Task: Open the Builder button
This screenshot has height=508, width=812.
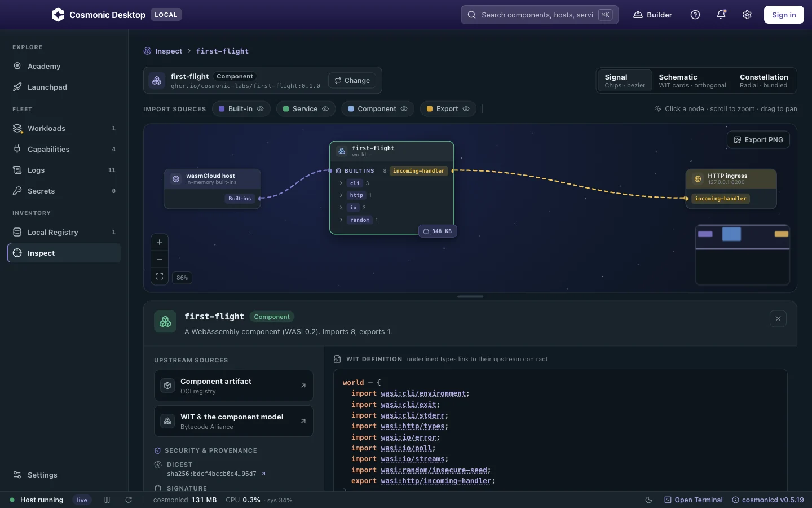Action: click(x=652, y=15)
